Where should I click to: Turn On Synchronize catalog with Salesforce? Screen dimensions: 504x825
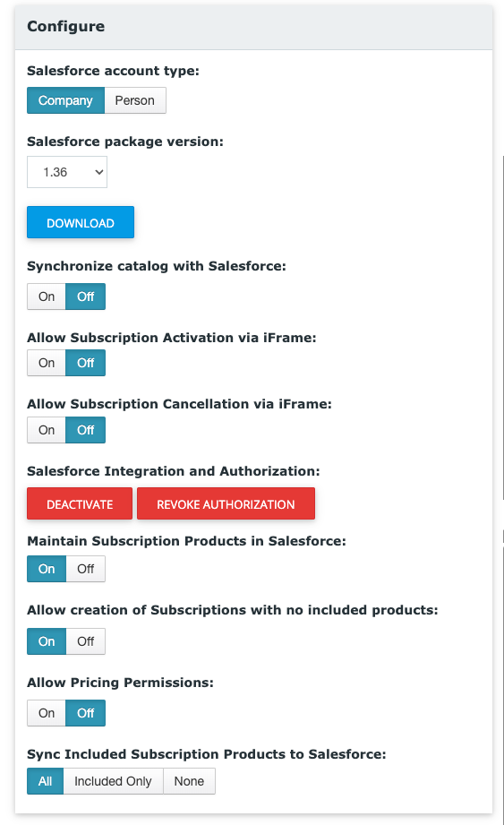pyautogui.click(x=47, y=296)
